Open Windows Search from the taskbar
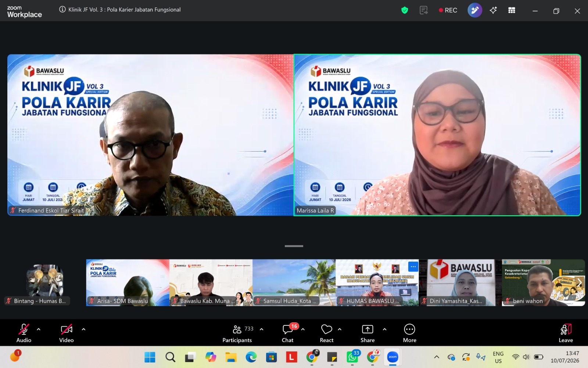Image resolution: width=588 pixels, height=368 pixels. [170, 357]
